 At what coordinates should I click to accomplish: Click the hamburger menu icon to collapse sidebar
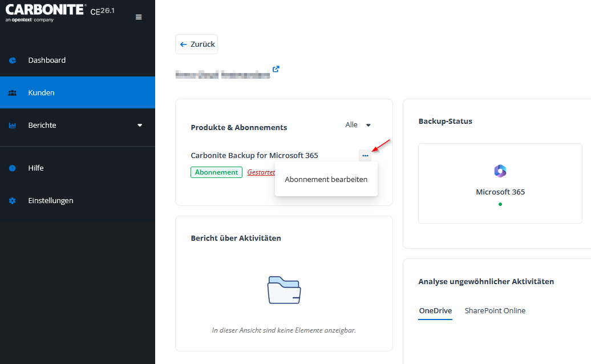139,17
